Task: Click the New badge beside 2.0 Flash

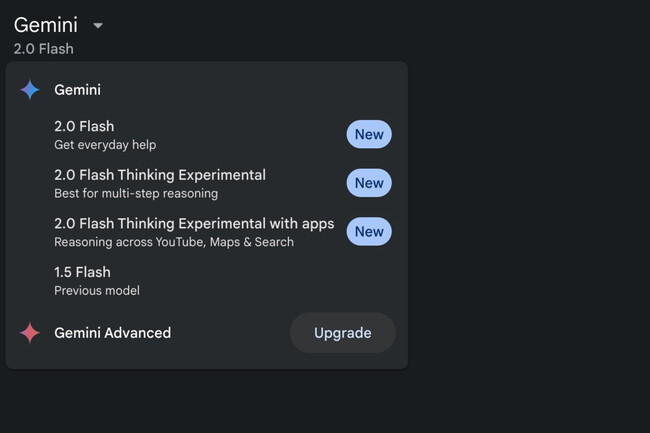Action: (369, 134)
